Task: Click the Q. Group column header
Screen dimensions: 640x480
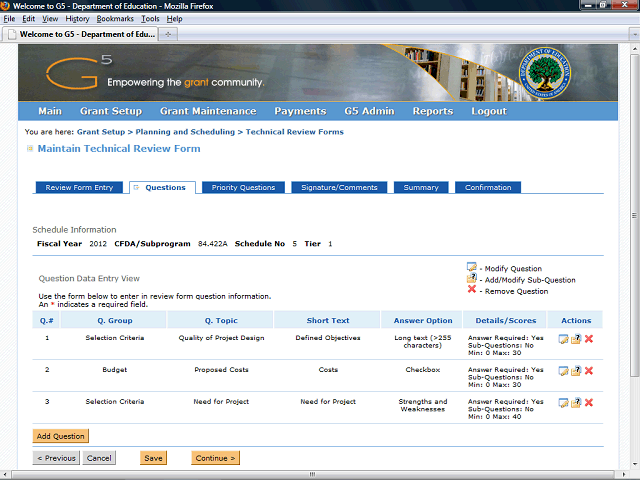Action: coord(114,320)
